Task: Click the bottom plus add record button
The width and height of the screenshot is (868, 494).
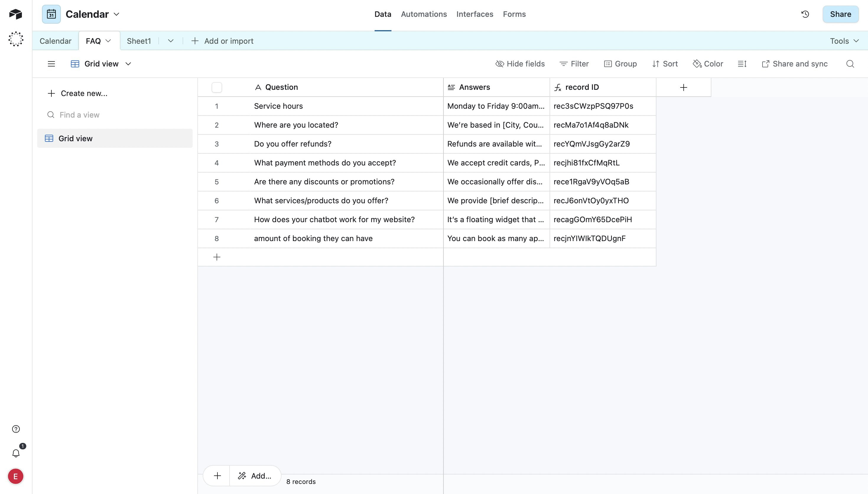Action: 217,476
